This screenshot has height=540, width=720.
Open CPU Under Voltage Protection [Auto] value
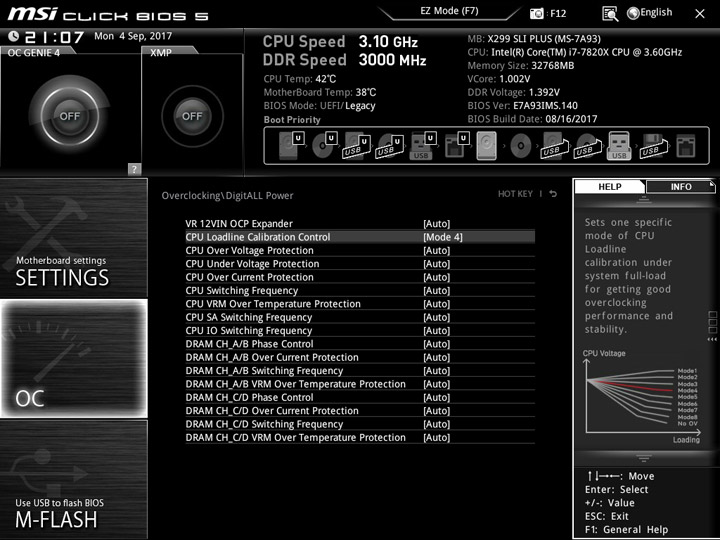(x=437, y=264)
